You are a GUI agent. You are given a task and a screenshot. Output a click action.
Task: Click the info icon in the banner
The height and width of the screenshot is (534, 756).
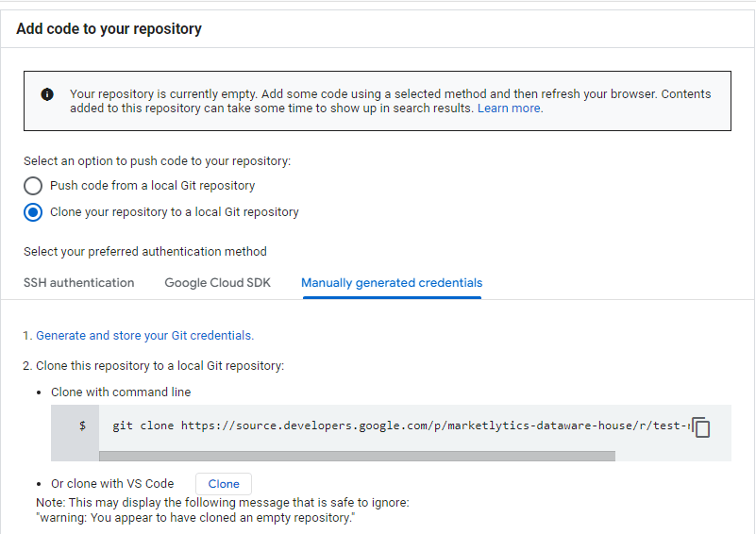tap(47, 94)
